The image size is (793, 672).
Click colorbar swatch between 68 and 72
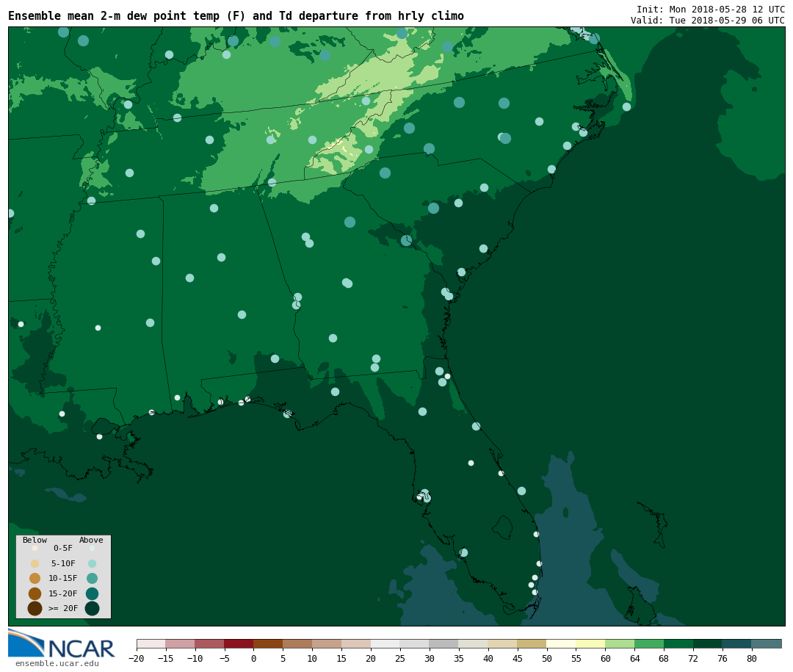click(x=679, y=643)
